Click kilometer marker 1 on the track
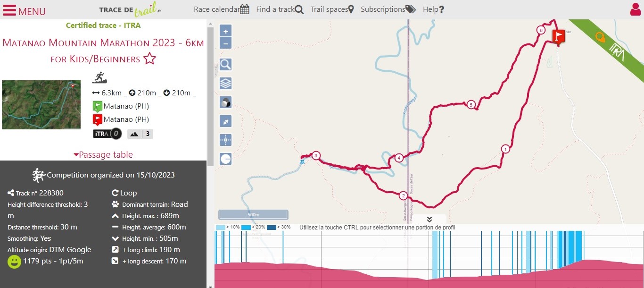 505,149
